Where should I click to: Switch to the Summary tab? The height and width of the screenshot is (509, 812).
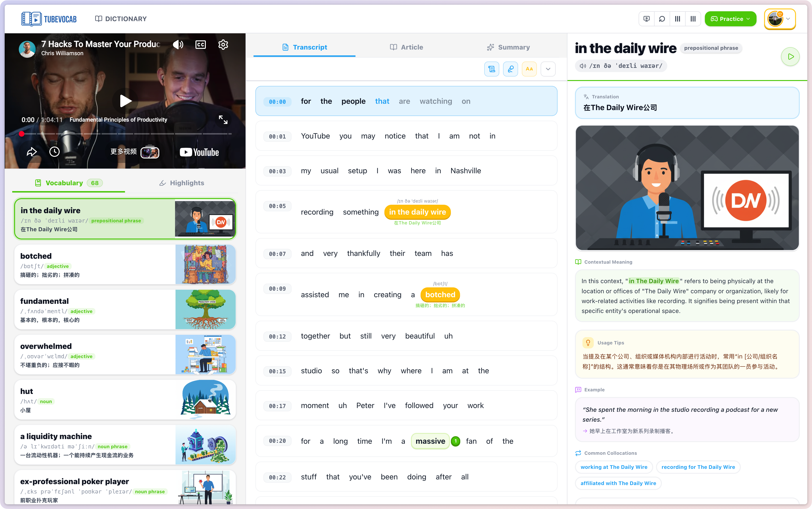[x=508, y=47]
